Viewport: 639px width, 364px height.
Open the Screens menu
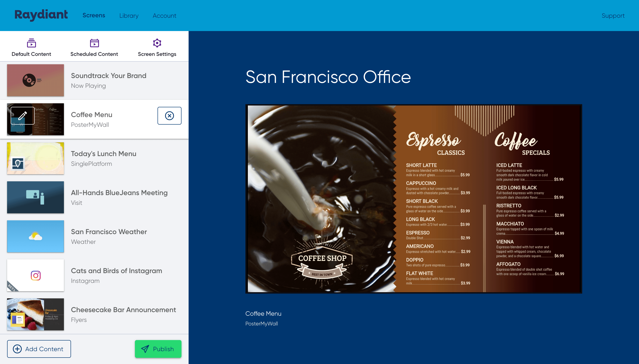point(94,16)
